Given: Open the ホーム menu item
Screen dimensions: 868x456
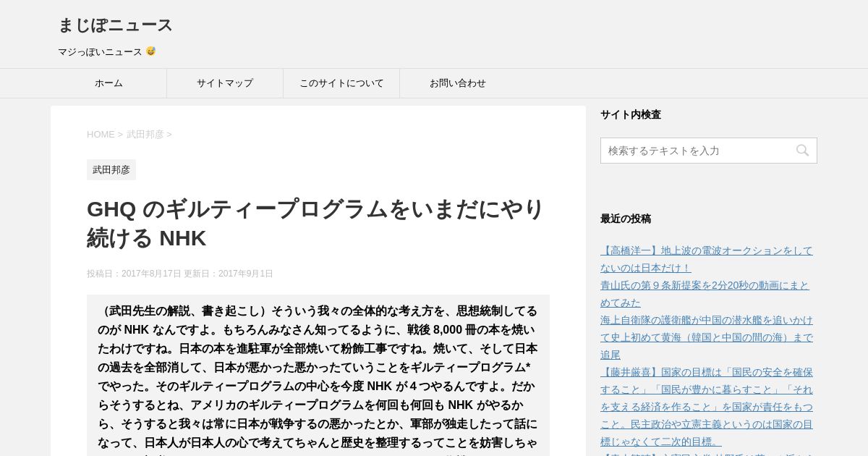Looking at the screenshot, I should coord(109,83).
